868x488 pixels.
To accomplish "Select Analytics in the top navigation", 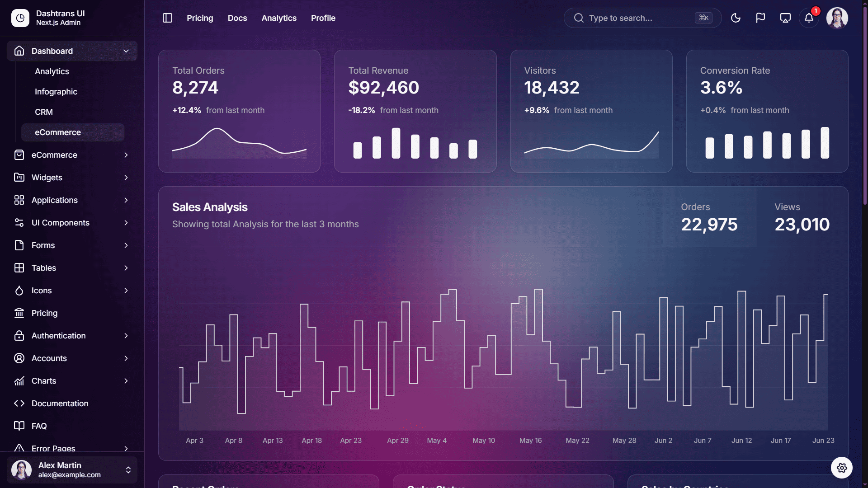I will [279, 18].
